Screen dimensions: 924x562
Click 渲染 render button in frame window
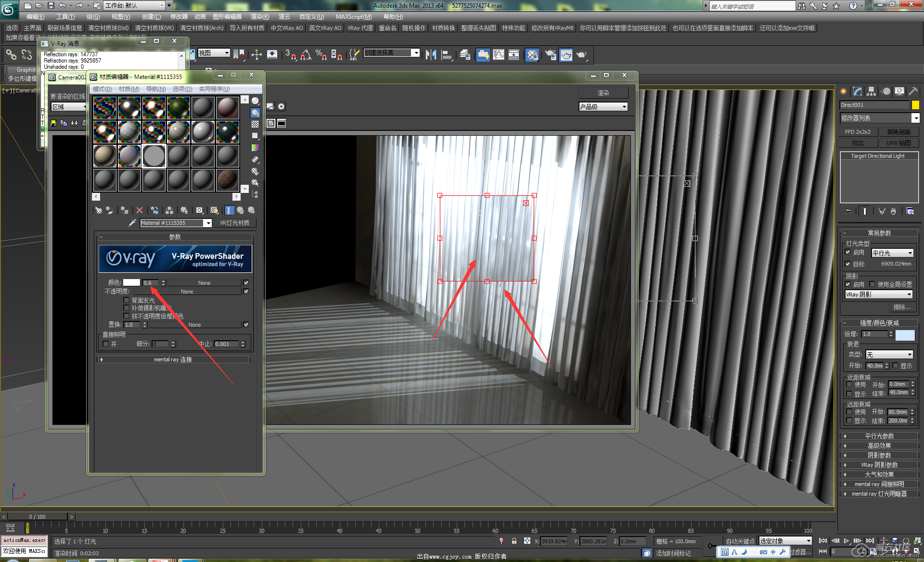(x=603, y=93)
